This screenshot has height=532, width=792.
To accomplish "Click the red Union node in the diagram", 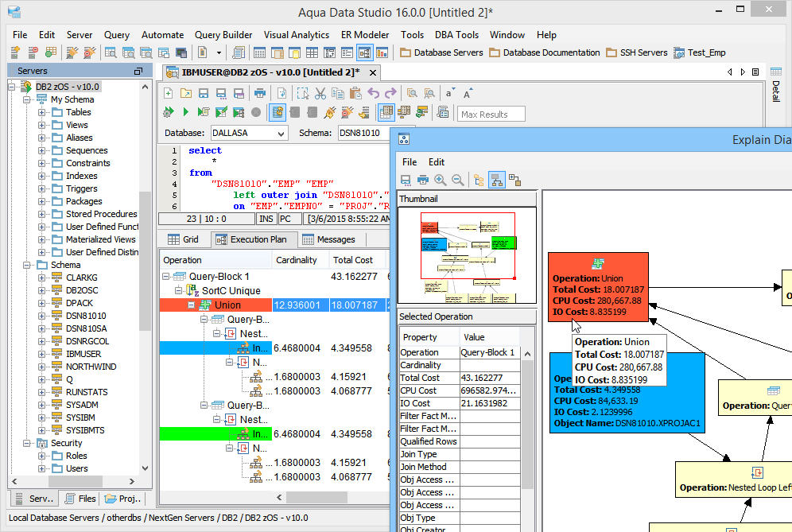I will pos(598,287).
